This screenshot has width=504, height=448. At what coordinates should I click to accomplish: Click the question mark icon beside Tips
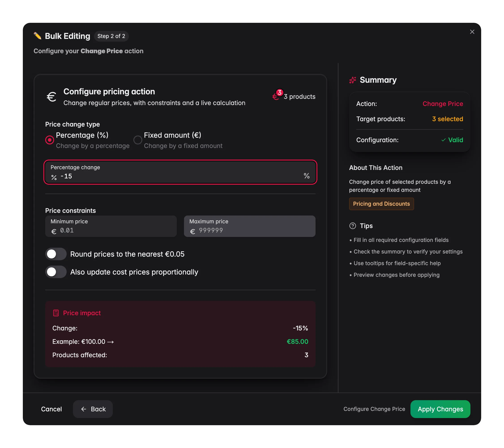point(353,226)
